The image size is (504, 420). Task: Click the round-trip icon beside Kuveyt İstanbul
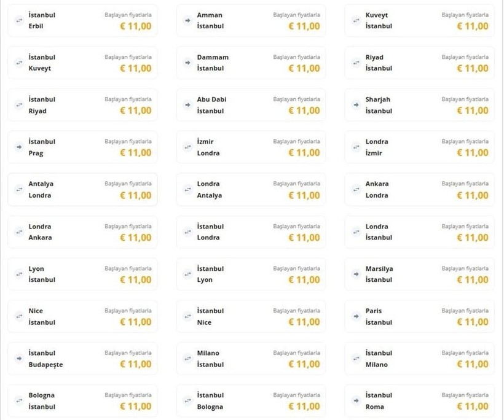[x=356, y=20]
